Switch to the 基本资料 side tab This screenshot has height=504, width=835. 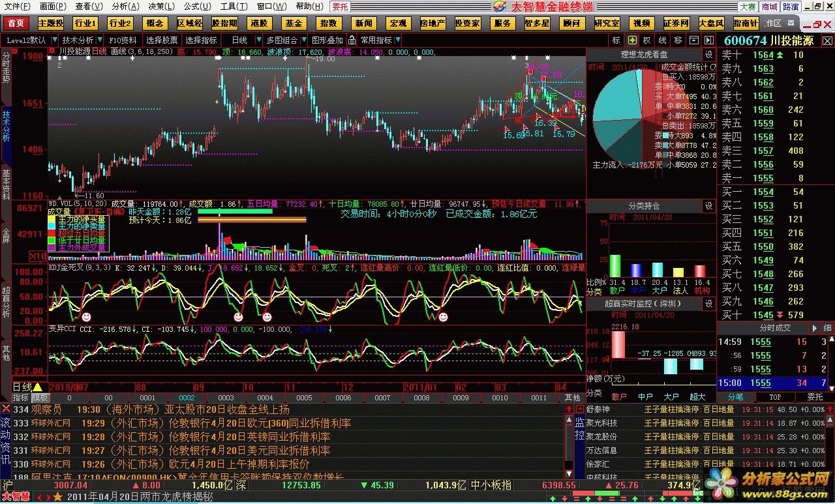click(x=6, y=184)
